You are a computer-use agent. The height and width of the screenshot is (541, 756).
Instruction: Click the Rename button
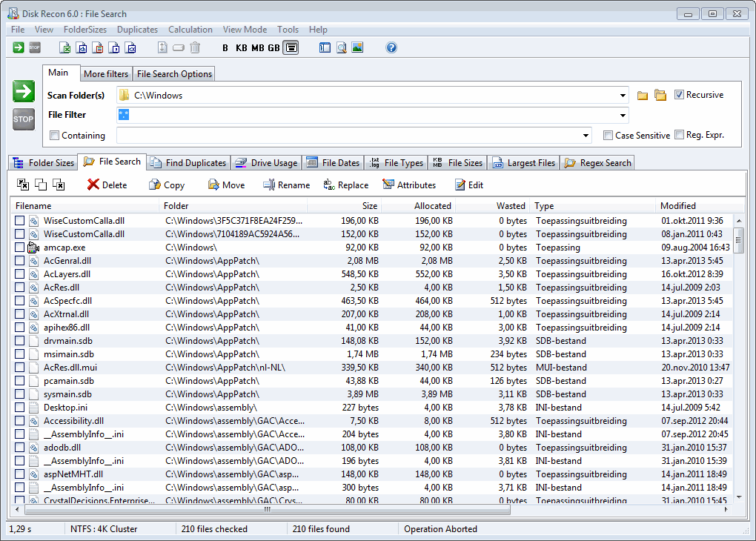click(x=287, y=185)
